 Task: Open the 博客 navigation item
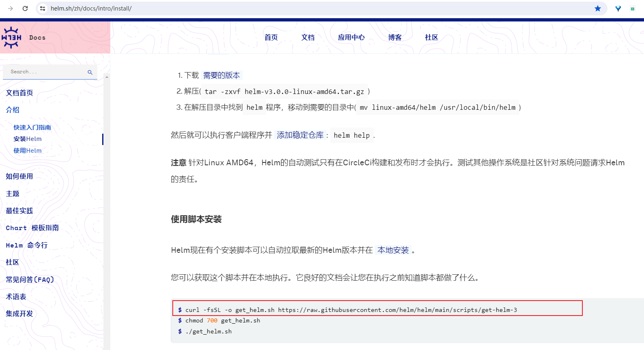[395, 37]
